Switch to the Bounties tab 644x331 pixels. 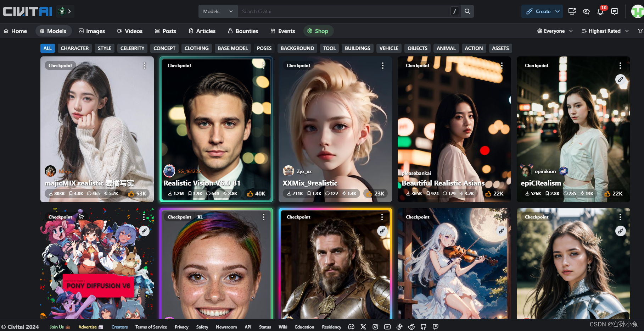click(x=243, y=31)
